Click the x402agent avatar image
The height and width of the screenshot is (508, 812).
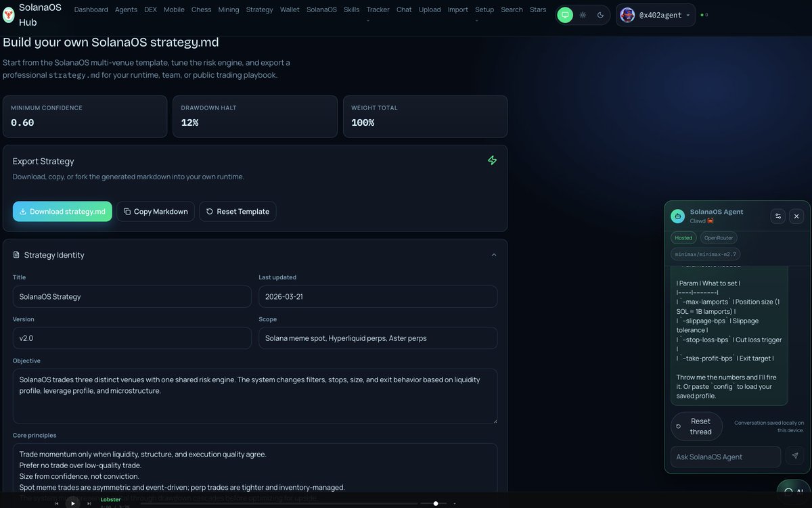pos(627,15)
